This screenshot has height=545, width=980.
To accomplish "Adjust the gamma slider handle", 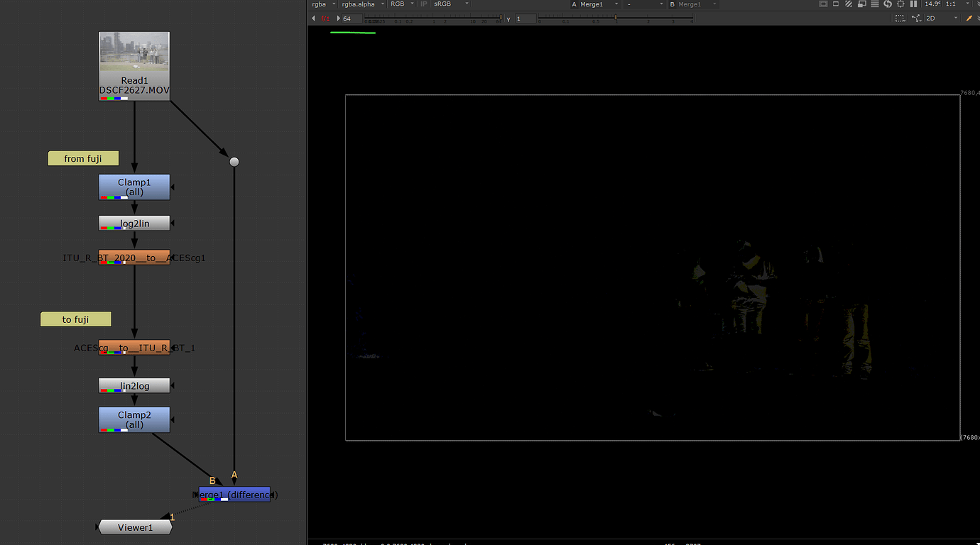I will [x=616, y=17].
